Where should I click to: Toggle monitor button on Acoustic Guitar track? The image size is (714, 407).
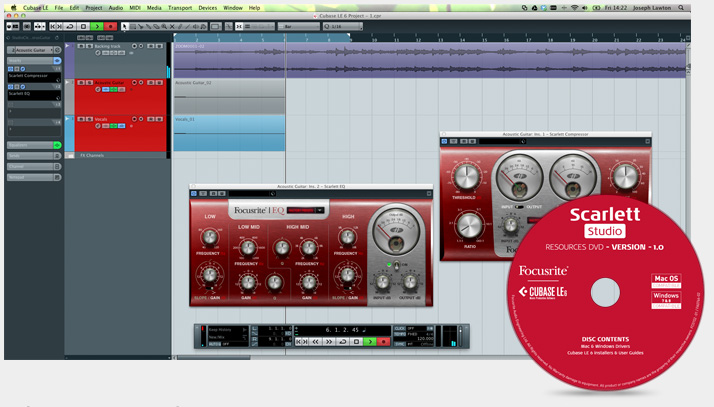pyautogui.click(x=141, y=82)
